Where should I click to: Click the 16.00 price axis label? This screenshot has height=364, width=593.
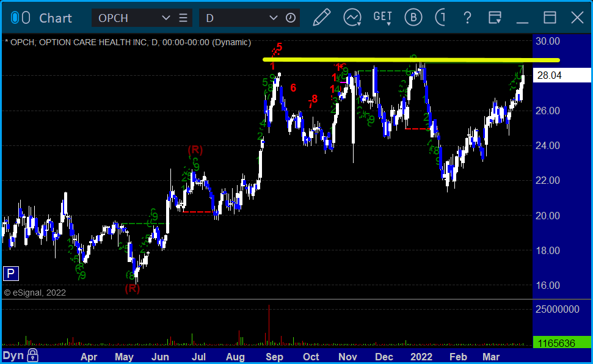coord(548,285)
